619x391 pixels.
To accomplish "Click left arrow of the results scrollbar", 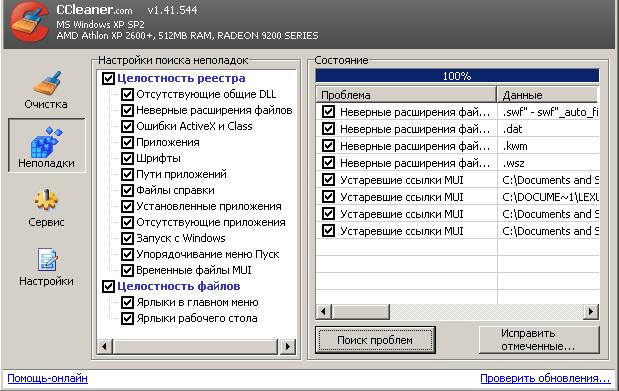I will tap(323, 312).
